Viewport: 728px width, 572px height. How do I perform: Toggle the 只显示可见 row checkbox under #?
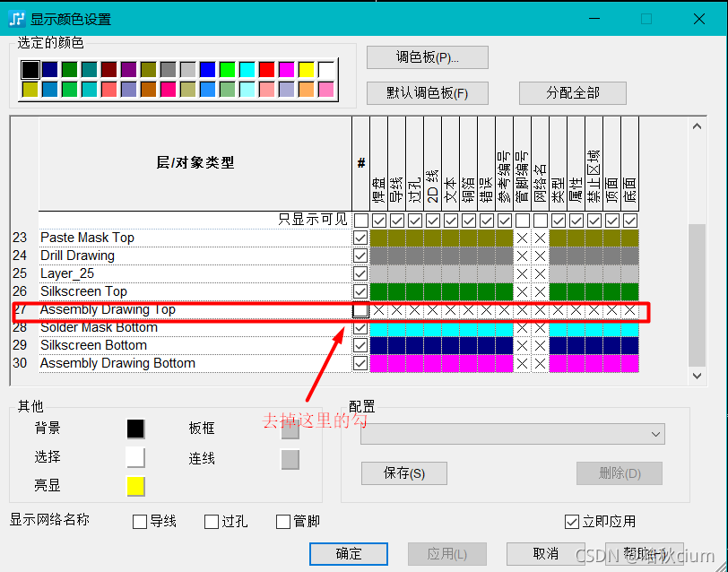(x=361, y=221)
